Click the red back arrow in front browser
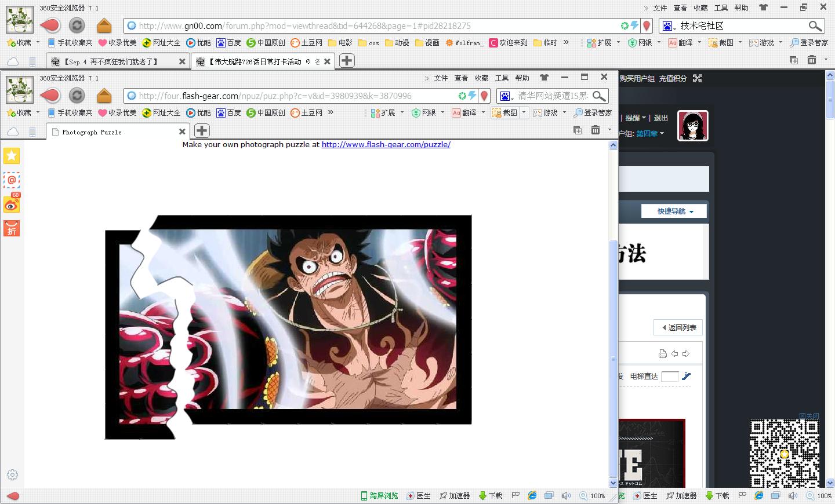This screenshot has width=835, height=504. click(x=50, y=96)
